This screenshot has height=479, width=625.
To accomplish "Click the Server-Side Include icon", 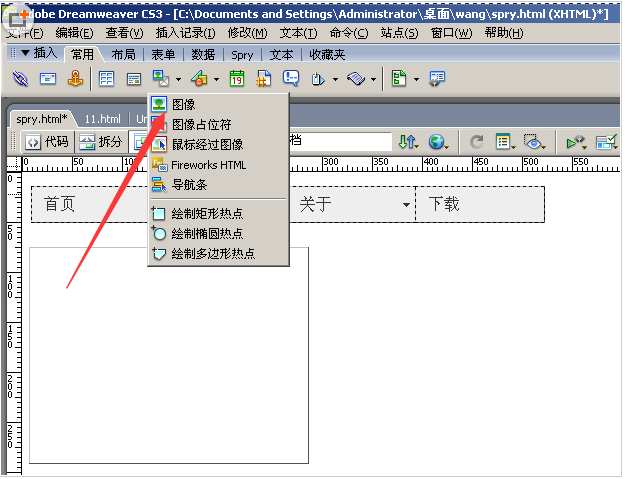I will 263,79.
